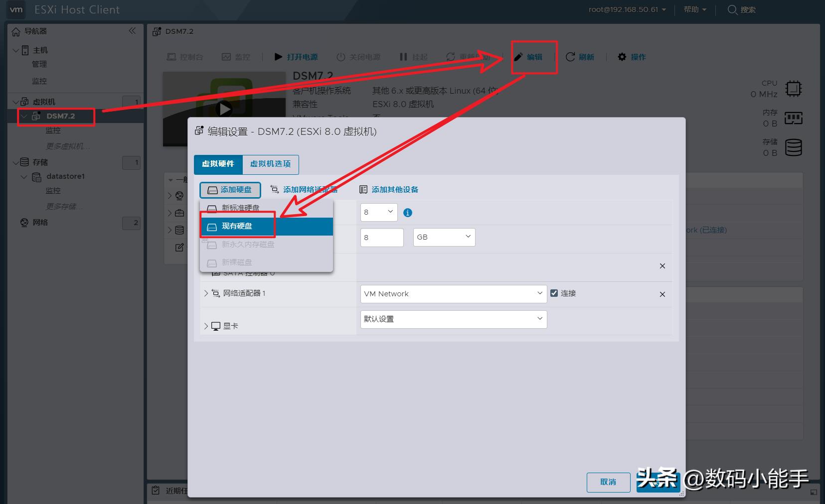
Task: Select 主机 in the navigator tree
Action: pyautogui.click(x=40, y=50)
